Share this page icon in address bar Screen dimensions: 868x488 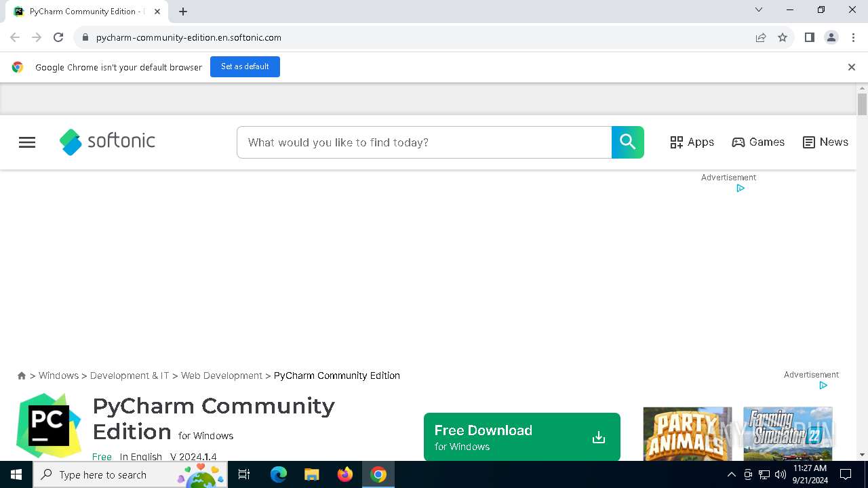[x=761, y=37]
